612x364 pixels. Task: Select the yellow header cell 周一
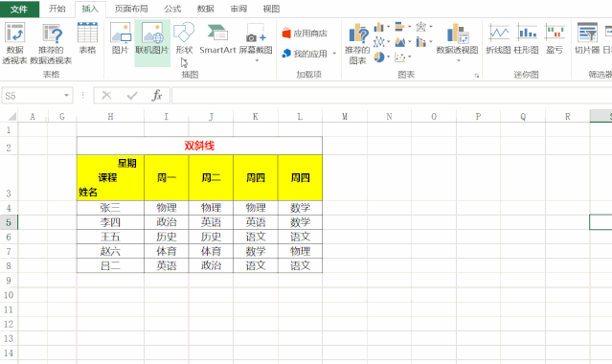coord(167,178)
